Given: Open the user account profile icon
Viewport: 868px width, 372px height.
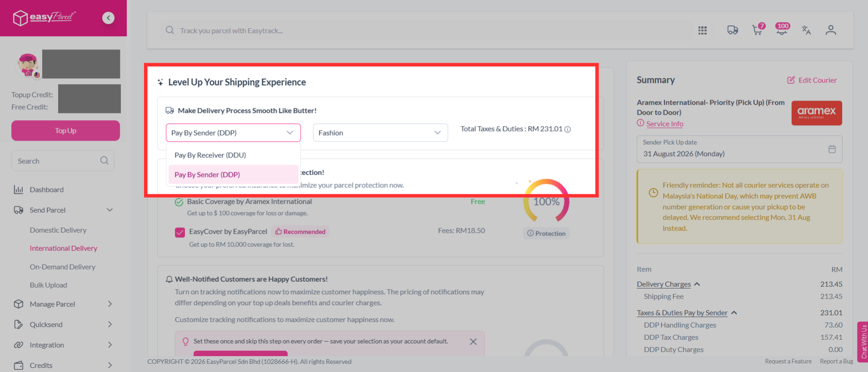Looking at the screenshot, I should pyautogui.click(x=831, y=30).
